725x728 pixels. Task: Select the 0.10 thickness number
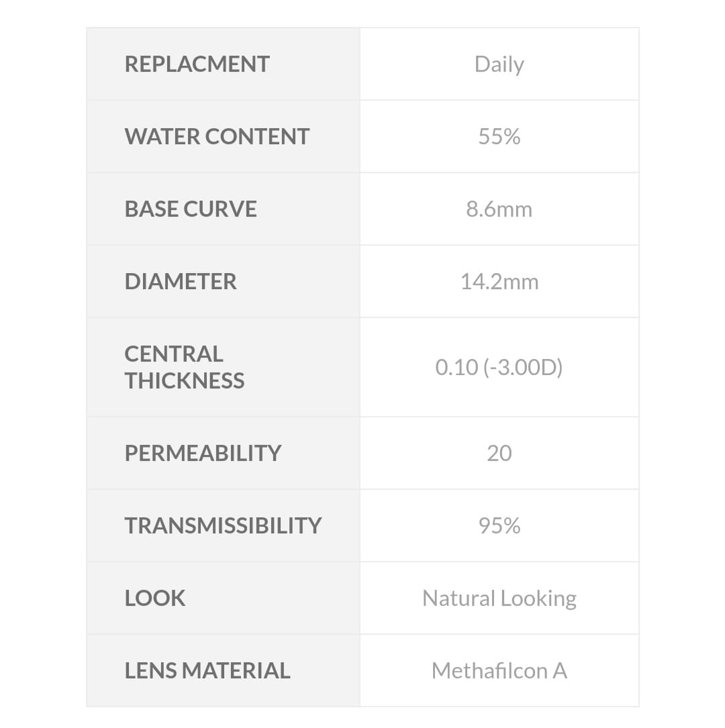coord(456,368)
